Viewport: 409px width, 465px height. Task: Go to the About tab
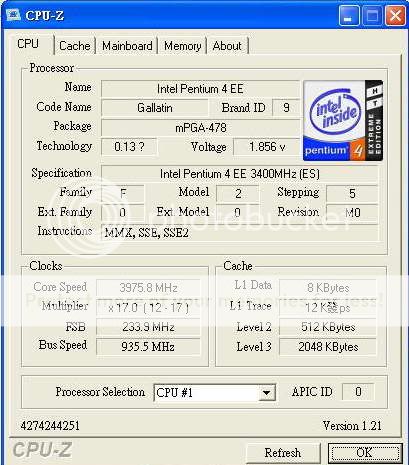[x=227, y=46]
